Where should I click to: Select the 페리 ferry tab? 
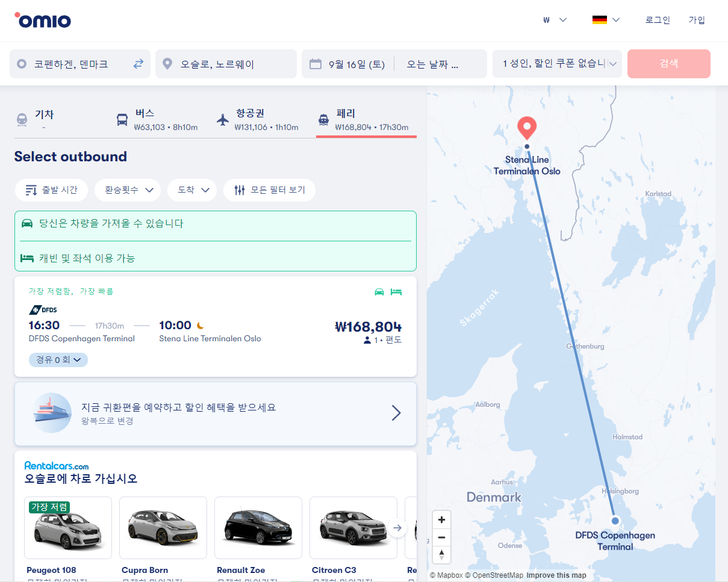(366, 120)
